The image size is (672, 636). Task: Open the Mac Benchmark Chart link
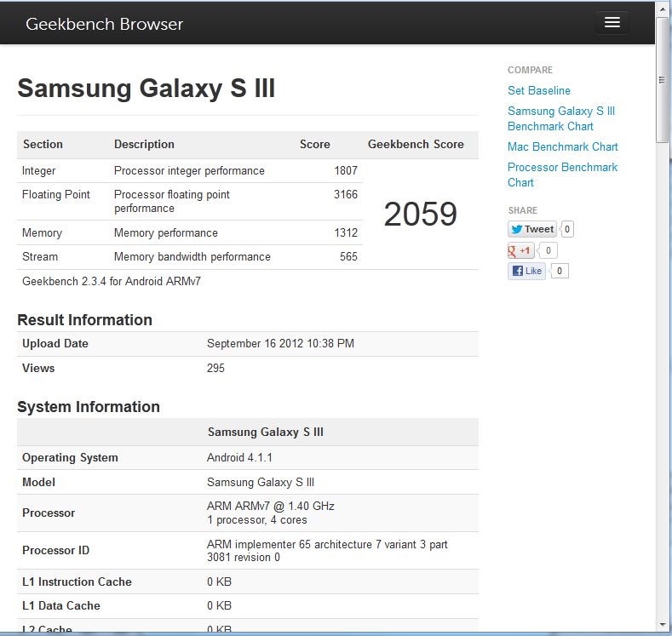(563, 146)
